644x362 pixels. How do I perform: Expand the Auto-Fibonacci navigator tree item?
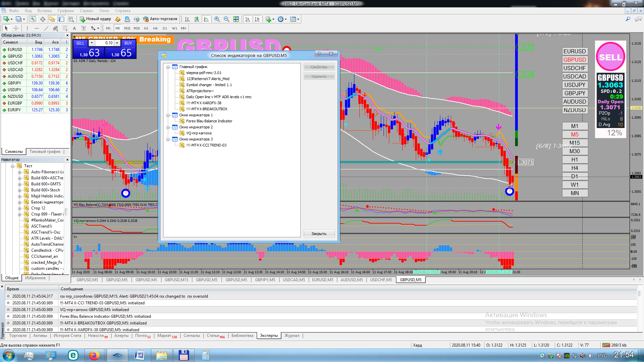(x=19, y=172)
